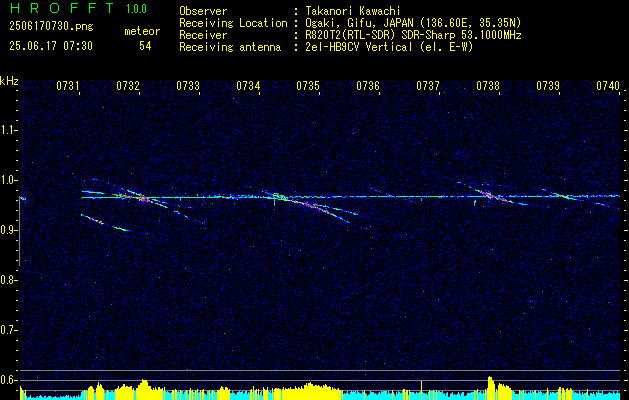
Task: Click the 0736 time marker
Action: (368, 85)
